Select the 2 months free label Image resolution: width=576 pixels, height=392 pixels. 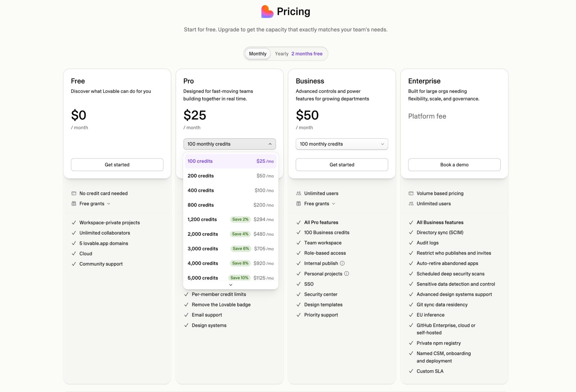pyautogui.click(x=307, y=54)
